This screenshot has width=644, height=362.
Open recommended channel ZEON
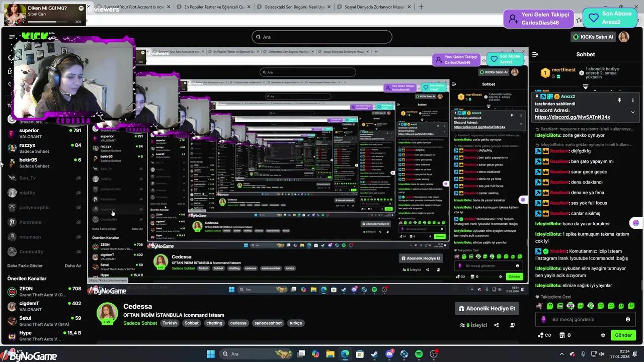44,292
